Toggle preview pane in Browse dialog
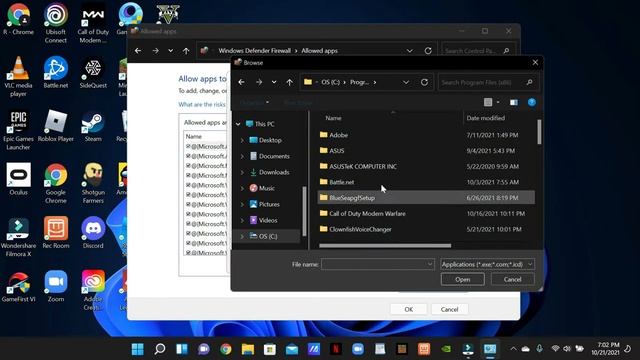The width and height of the screenshot is (640, 360). click(513, 102)
